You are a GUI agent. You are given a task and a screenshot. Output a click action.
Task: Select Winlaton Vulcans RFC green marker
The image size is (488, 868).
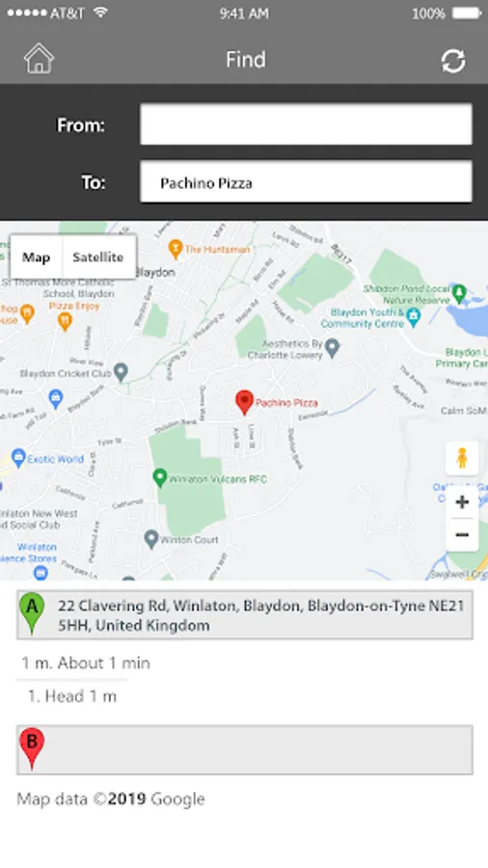(x=160, y=477)
